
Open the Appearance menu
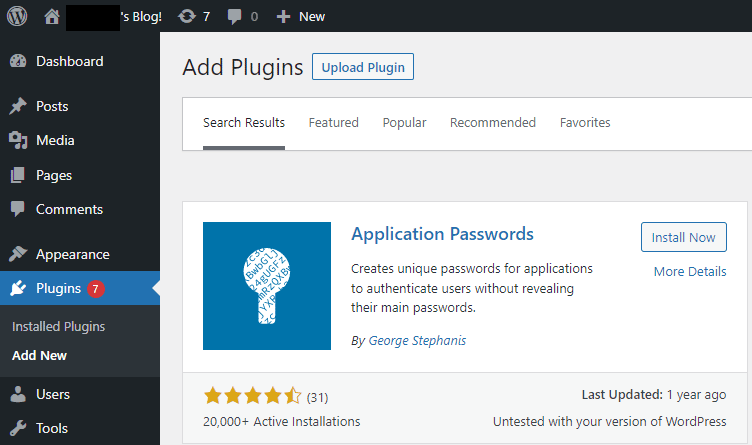(x=72, y=254)
